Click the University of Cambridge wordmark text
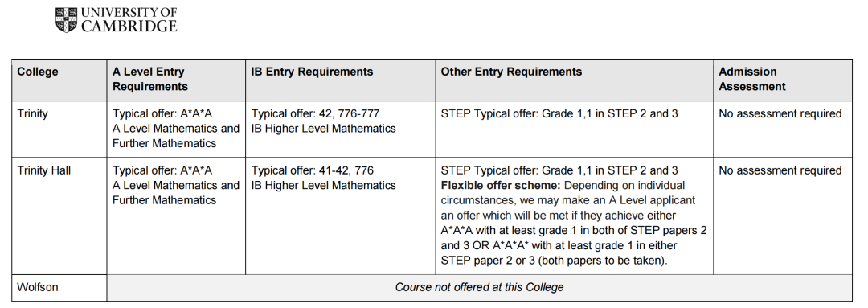Screen dimensions: 868x308 pos(129,20)
